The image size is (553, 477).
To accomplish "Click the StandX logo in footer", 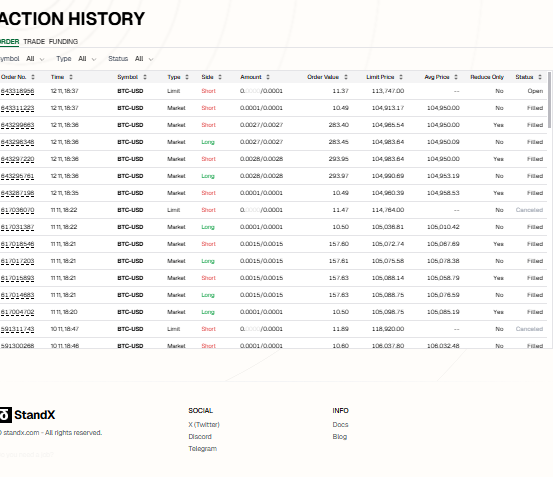I will click(28, 415).
